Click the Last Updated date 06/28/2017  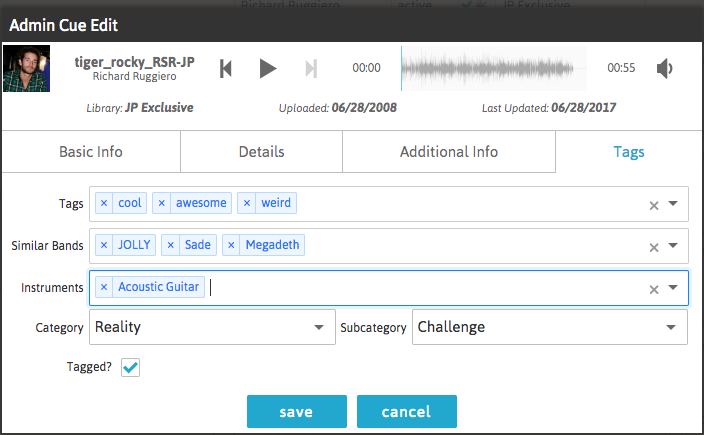coord(584,108)
